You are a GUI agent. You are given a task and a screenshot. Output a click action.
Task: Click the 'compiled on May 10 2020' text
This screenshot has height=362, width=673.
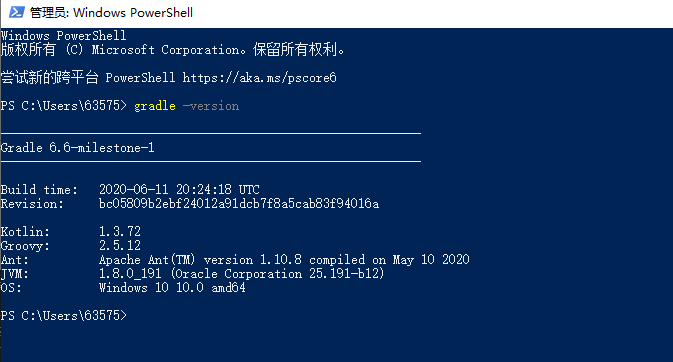point(389,260)
